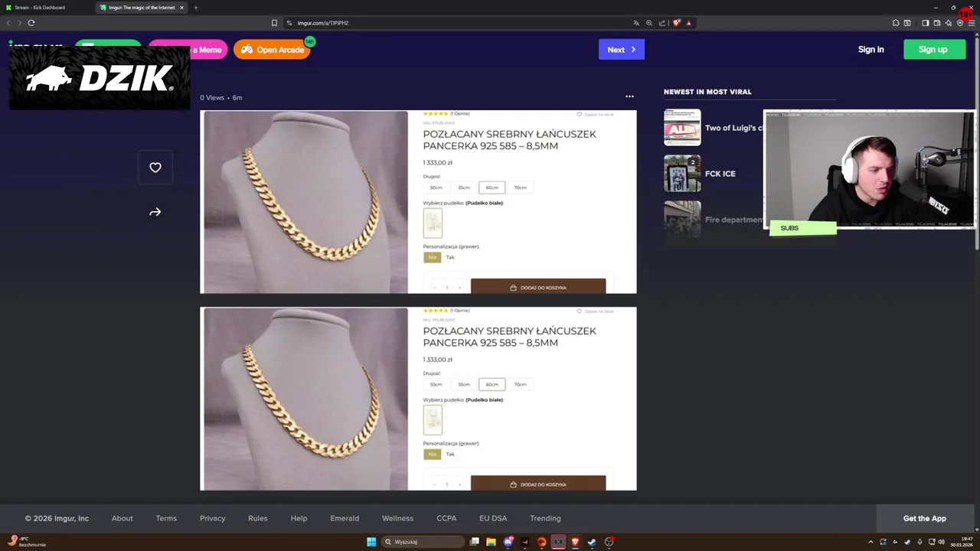The width and height of the screenshot is (980, 551).
Task: Open Steam from the taskbar
Action: tap(592, 542)
